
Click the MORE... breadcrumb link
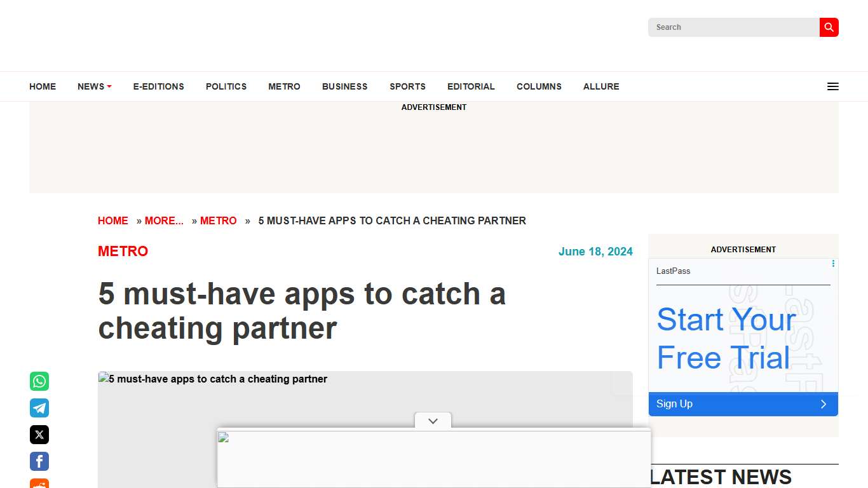(165, 220)
